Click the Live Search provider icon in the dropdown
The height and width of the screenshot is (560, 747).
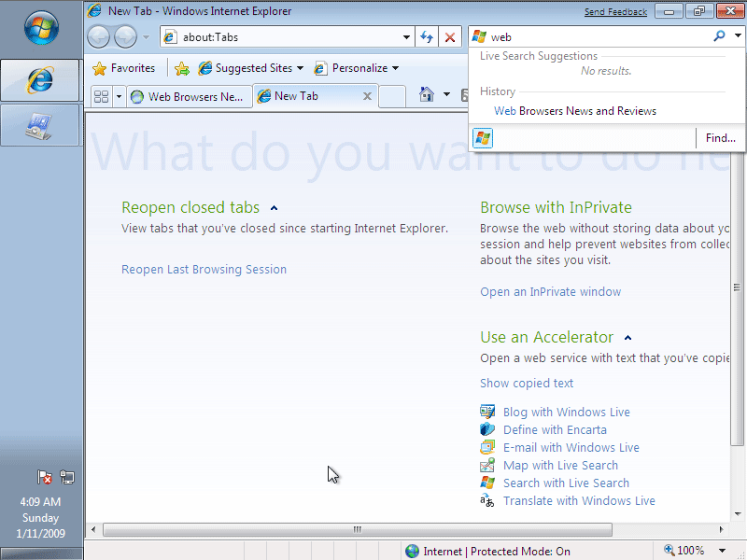click(483, 138)
